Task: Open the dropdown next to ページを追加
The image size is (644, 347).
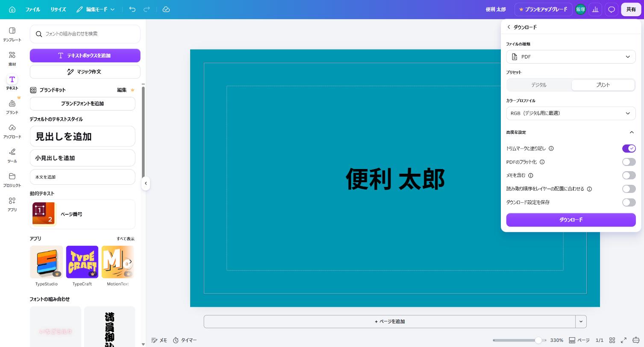Action: click(581, 321)
